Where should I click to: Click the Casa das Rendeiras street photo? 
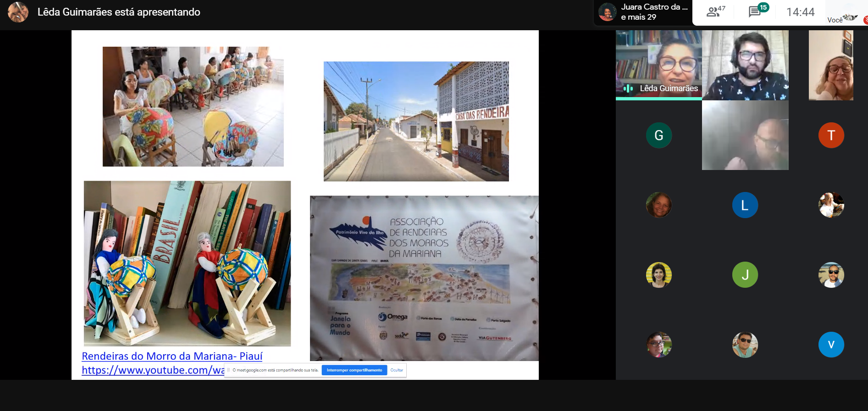coord(416,121)
